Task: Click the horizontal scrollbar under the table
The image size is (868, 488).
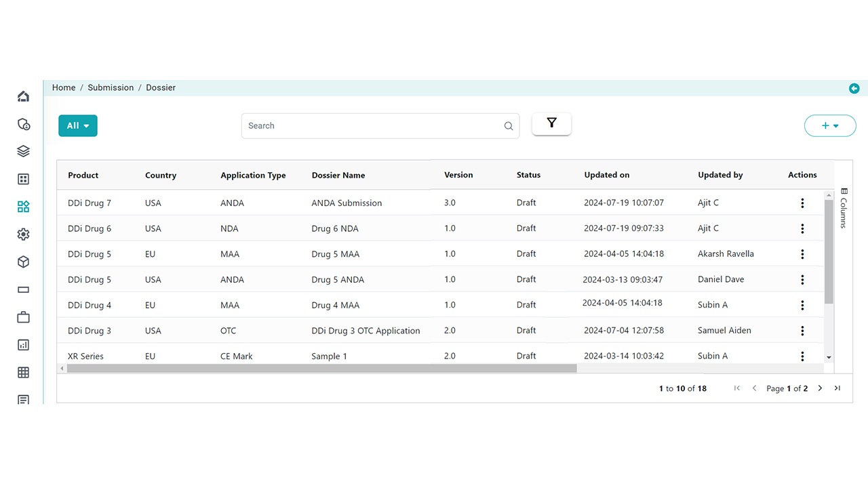Action: point(321,369)
